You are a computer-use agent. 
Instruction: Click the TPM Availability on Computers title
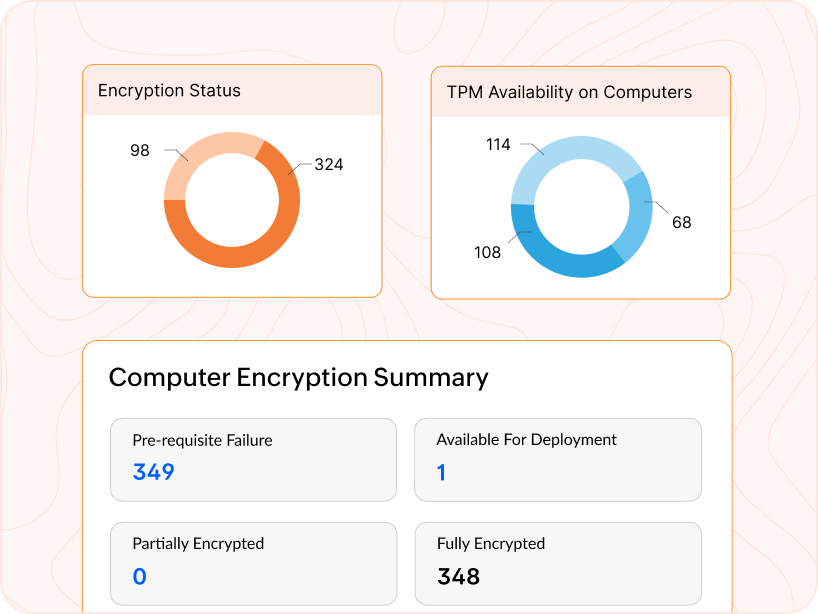tap(569, 92)
